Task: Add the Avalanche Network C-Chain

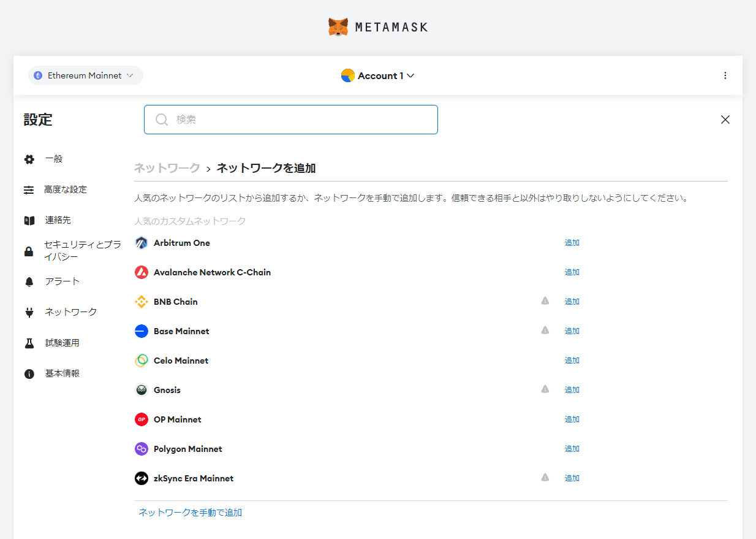Action: coord(572,272)
